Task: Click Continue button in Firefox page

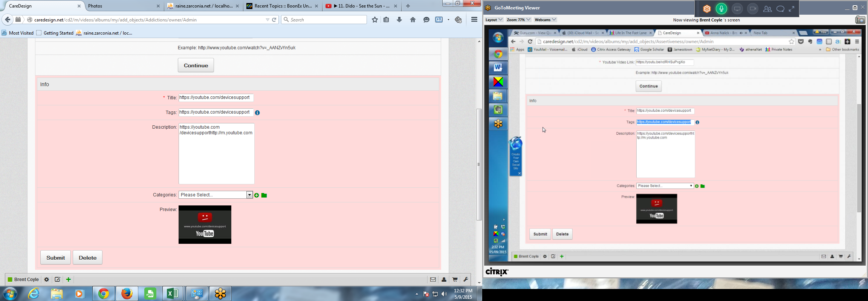Action: 196,65
